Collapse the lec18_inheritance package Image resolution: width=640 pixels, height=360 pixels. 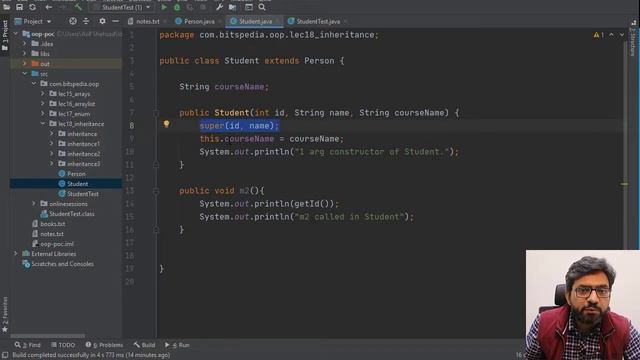click(x=42, y=124)
